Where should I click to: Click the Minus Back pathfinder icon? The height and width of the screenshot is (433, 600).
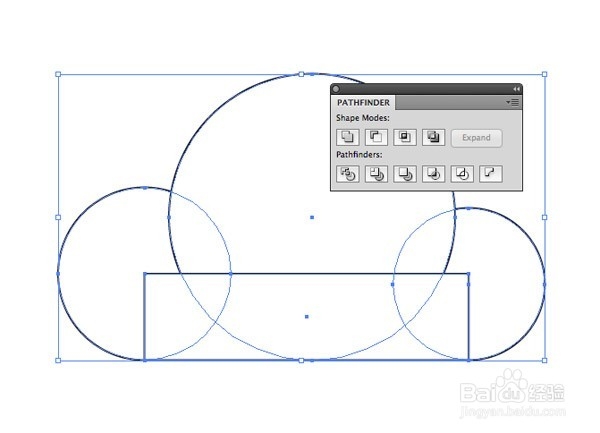point(491,174)
